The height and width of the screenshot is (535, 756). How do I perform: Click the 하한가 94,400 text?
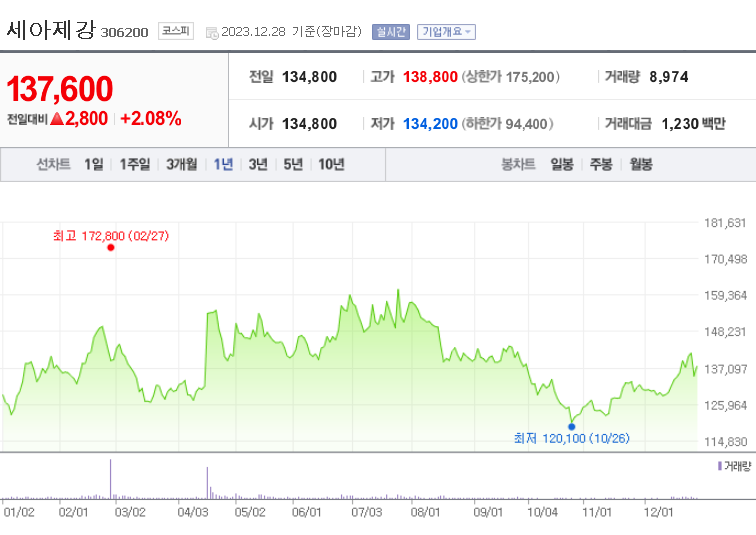tap(507, 124)
